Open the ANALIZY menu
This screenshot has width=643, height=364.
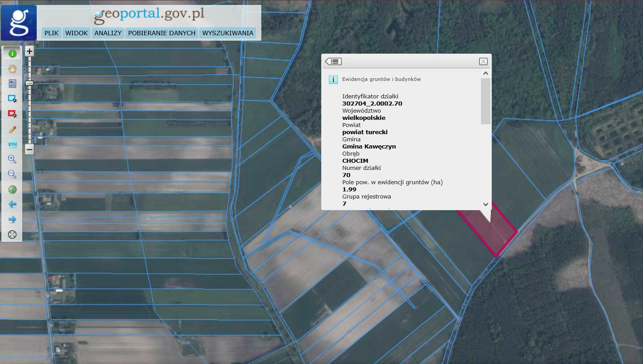(x=108, y=33)
